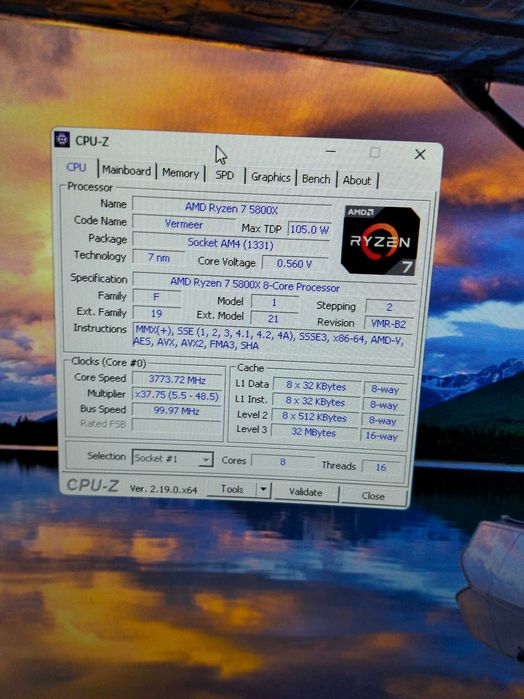Minimize the CPU-Z window
Screen dimensions: 524x699
330,151
